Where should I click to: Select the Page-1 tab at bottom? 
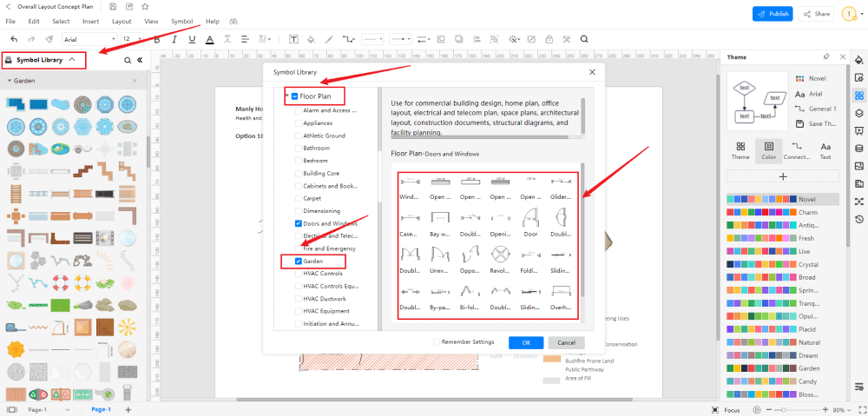pyautogui.click(x=102, y=410)
